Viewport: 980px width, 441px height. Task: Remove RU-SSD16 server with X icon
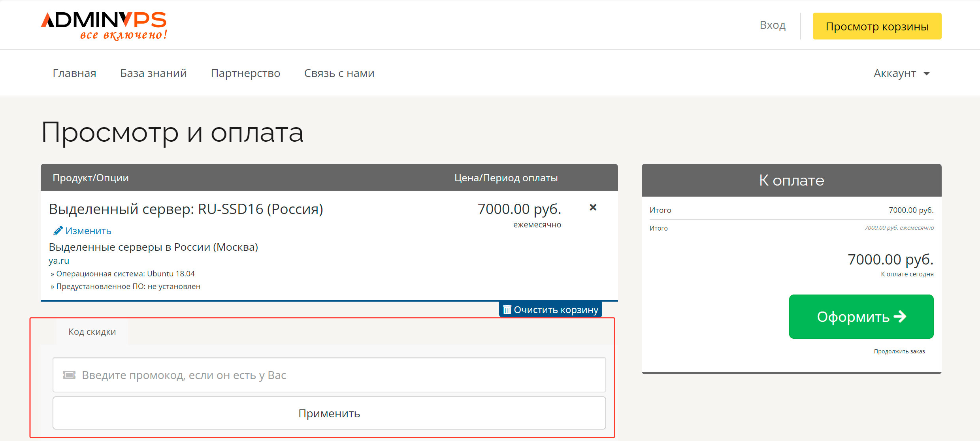point(593,207)
